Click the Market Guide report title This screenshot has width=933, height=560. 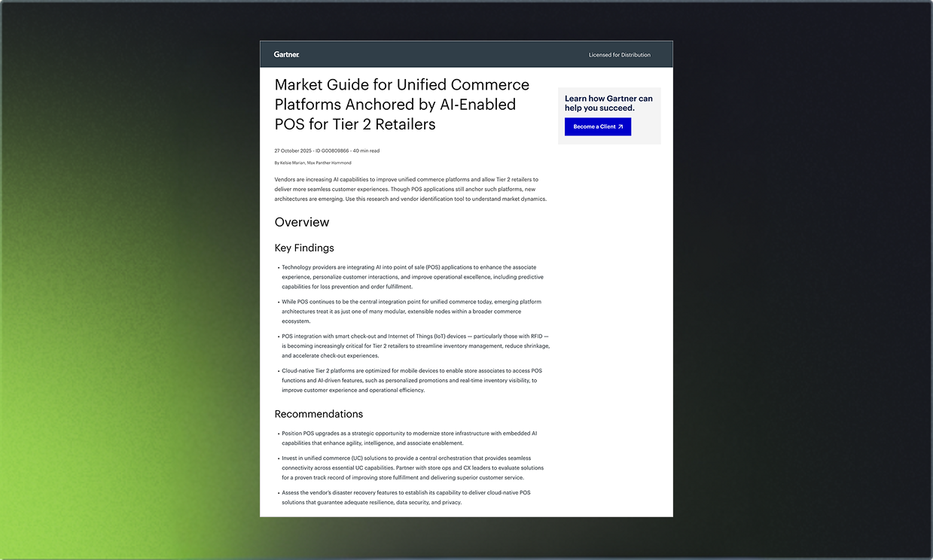point(401,105)
